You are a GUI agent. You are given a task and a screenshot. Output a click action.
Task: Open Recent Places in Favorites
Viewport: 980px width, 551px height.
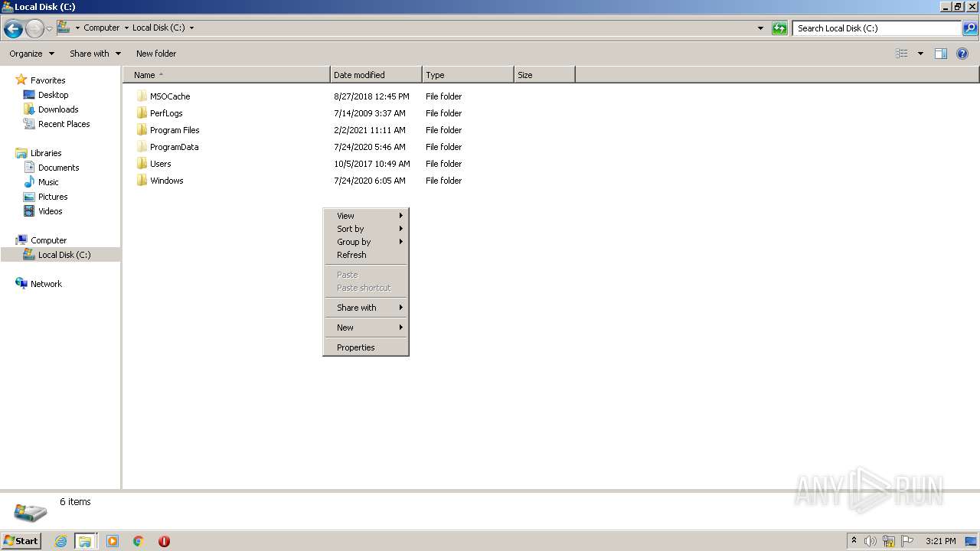[64, 124]
